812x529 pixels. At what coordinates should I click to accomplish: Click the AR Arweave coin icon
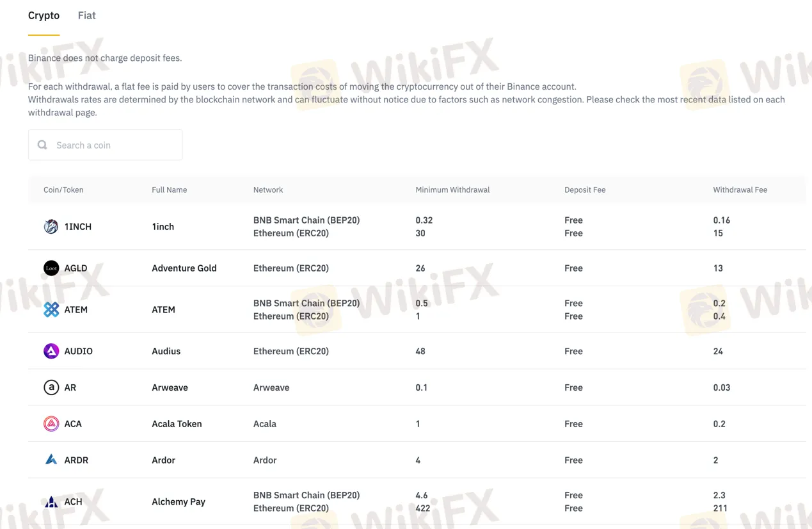click(51, 387)
